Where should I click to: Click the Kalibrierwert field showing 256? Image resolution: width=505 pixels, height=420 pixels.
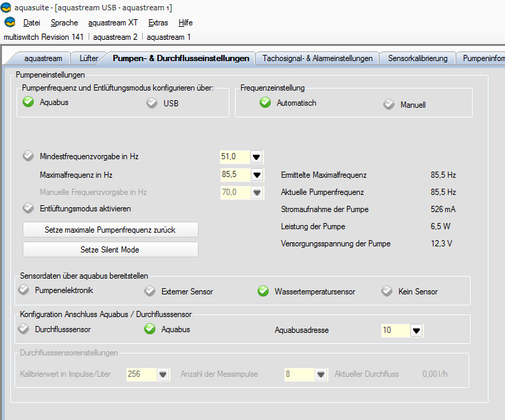[142, 374]
